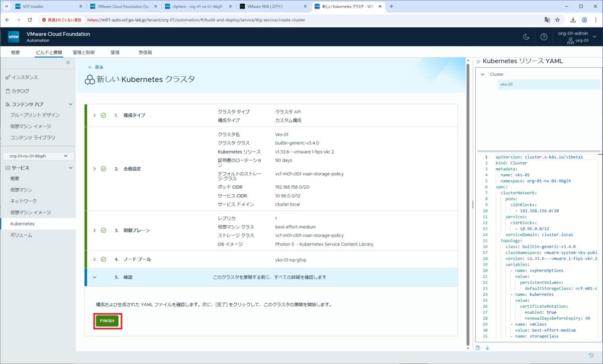This screenshot has width=603, height=364.
Task: Click the org-01 organization icon
Action: point(571,41)
